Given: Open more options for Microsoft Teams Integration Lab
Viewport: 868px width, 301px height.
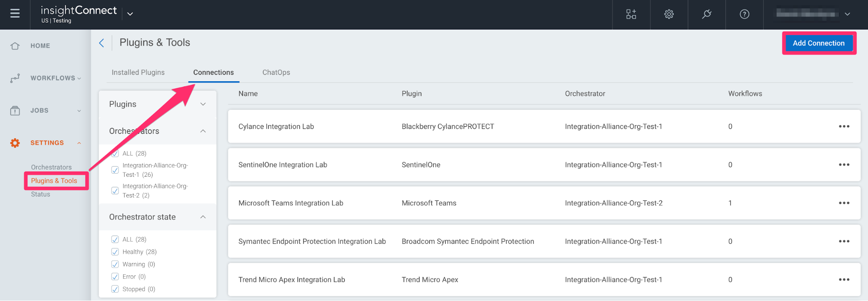Looking at the screenshot, I should coord(844,203).
